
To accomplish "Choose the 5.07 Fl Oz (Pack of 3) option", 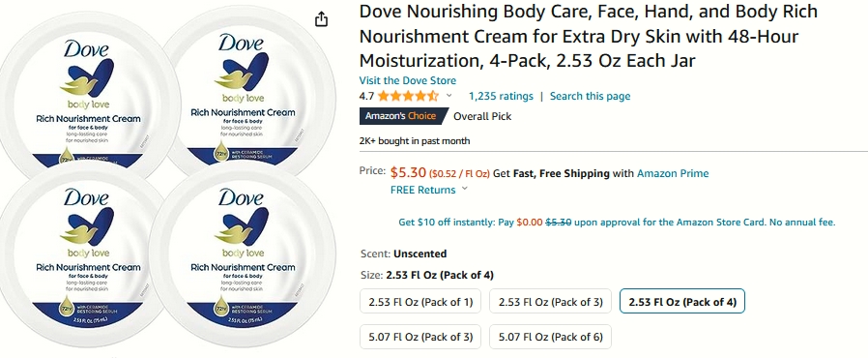I will [420, 337].
